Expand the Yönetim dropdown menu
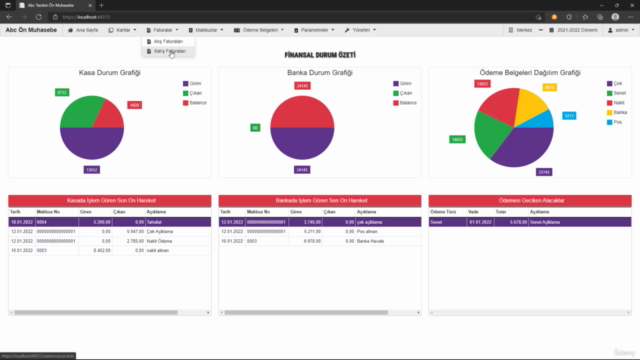The height and width of the screenshot is (360, 640). click(360, 30)
